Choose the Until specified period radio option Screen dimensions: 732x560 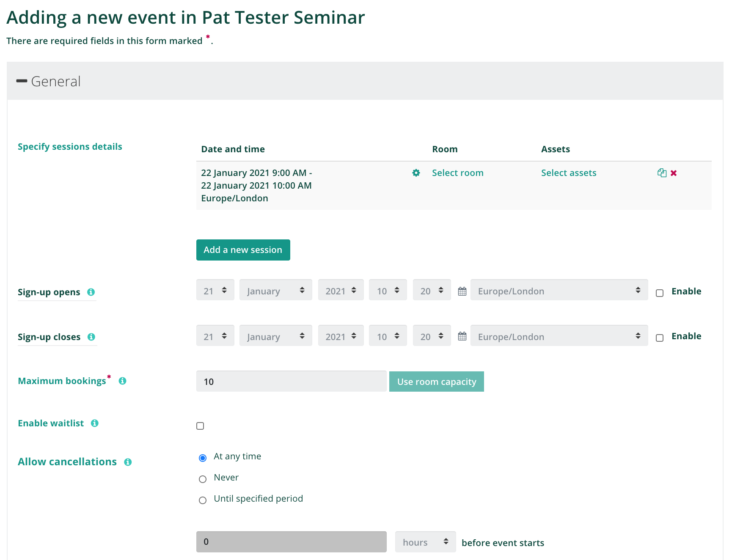point(203,500)
